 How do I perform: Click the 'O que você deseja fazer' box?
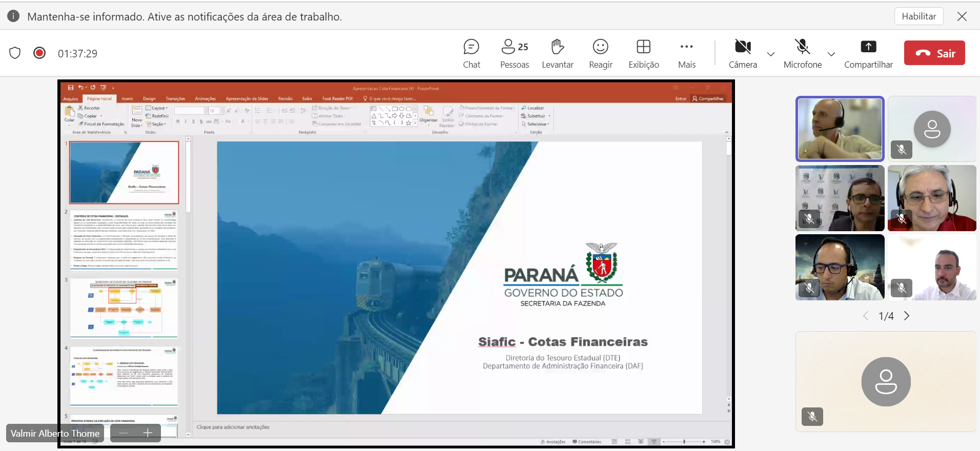tap(390, 99)
